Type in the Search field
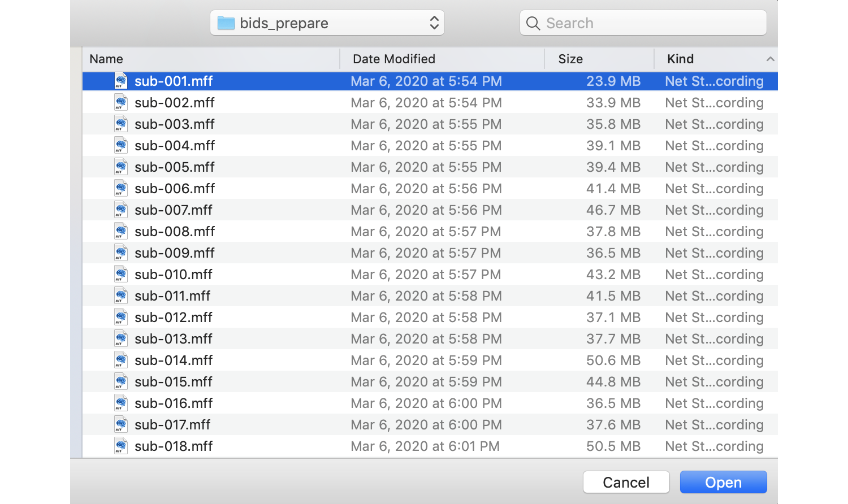This screenshot has width=848, height=504. coord(650,23)
